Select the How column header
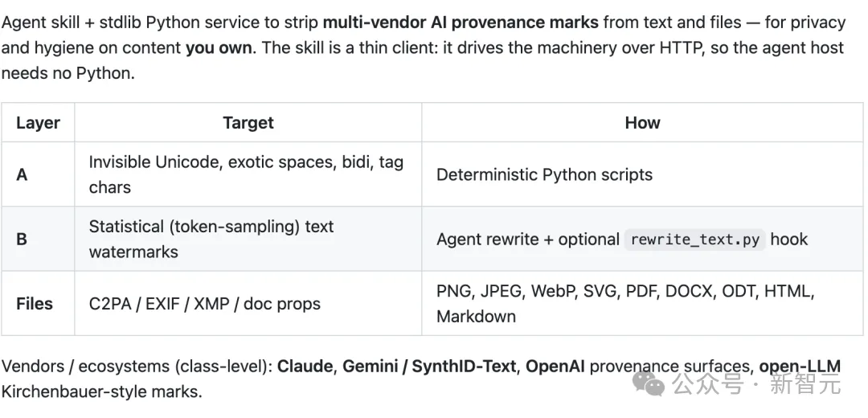Screen dimensions: 868x418 pyautogui.click(x=643, y=122)
